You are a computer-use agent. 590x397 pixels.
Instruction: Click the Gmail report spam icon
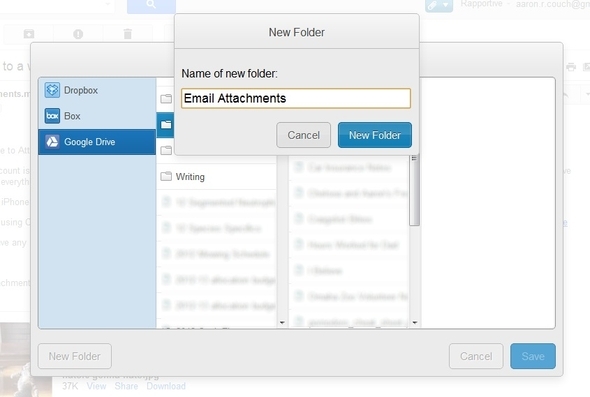(x=78, y=34)
